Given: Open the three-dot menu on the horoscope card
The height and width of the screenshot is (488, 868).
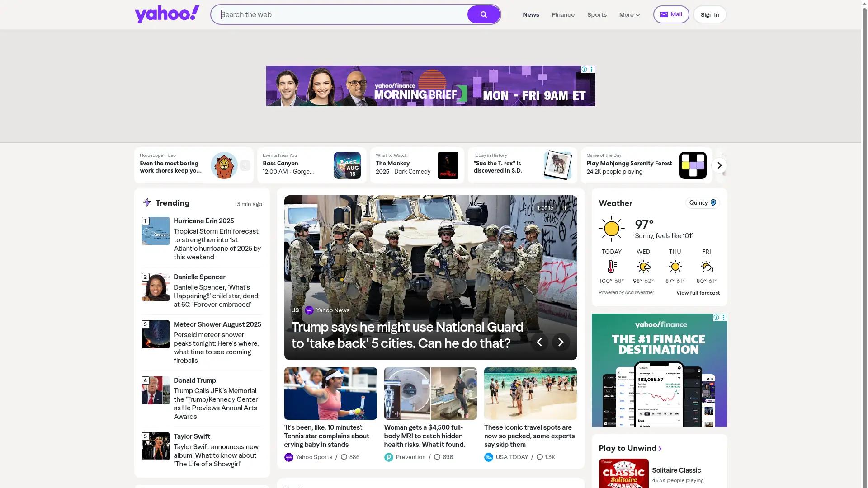Looking at the screenshot, I should click(245, 165).
